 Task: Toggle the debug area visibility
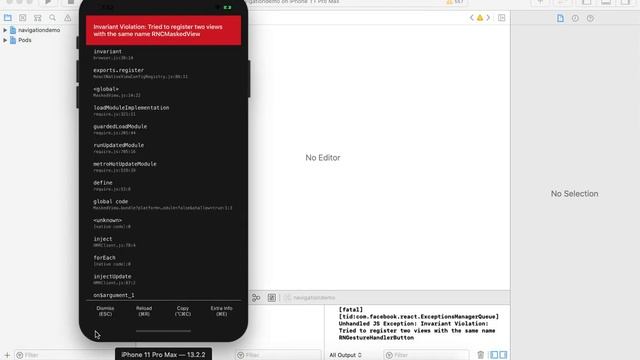[606, 2]
